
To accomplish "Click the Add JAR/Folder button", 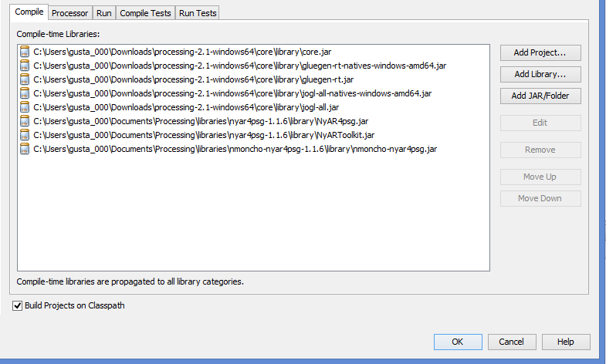I will [540, 96].
